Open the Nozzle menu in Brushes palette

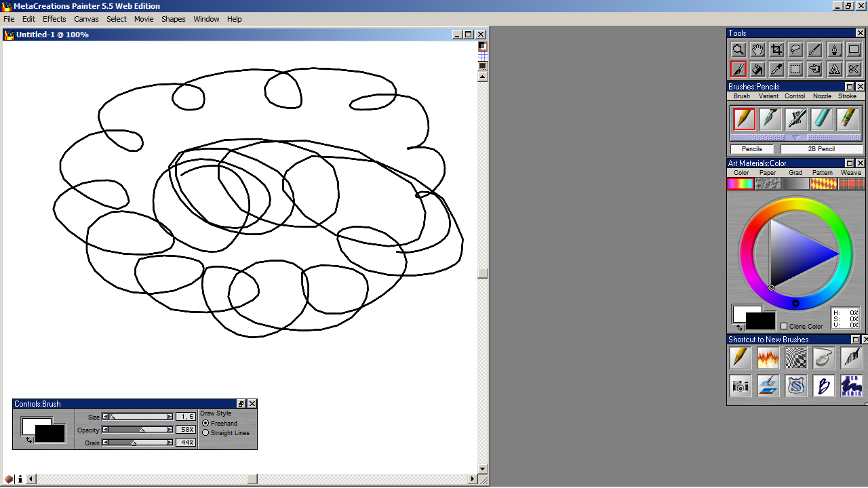point(822,96)
